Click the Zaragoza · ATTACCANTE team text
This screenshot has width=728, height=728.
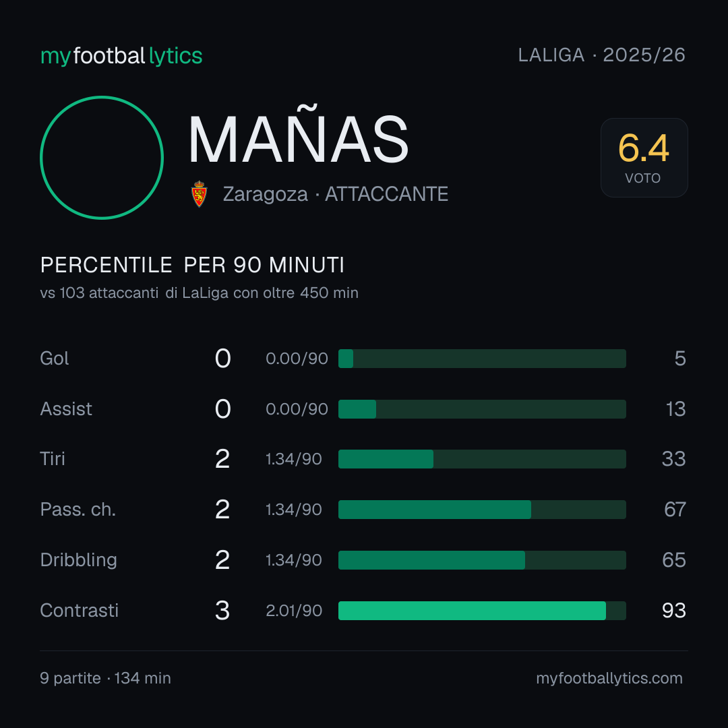(x=335, y=194)
